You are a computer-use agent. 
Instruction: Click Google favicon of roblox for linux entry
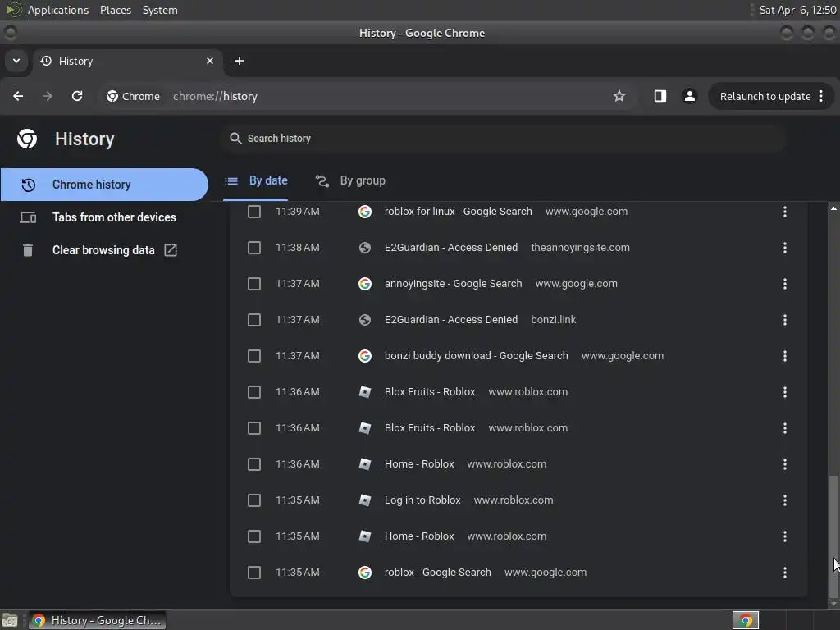click(x=365, y=212)
